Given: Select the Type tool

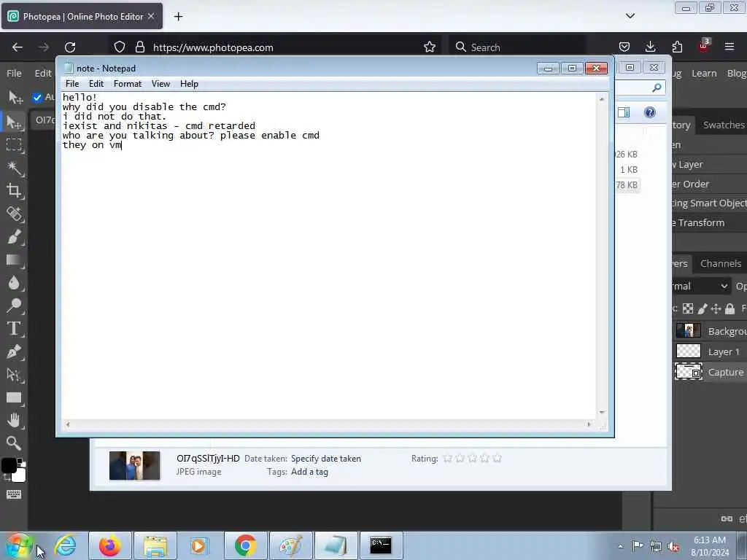Looking at the screenshot, I should [14, 329].
